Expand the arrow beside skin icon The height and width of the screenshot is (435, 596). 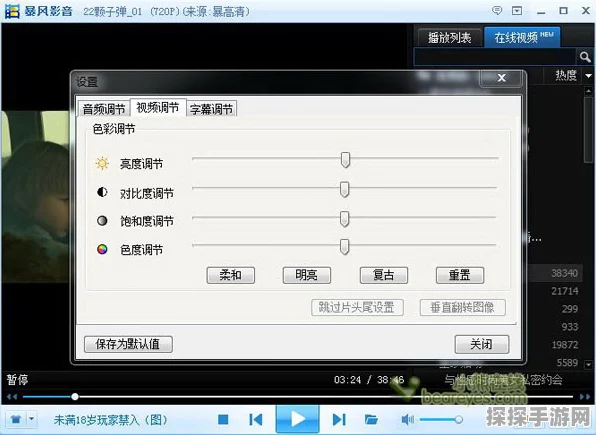click(32, 419)
